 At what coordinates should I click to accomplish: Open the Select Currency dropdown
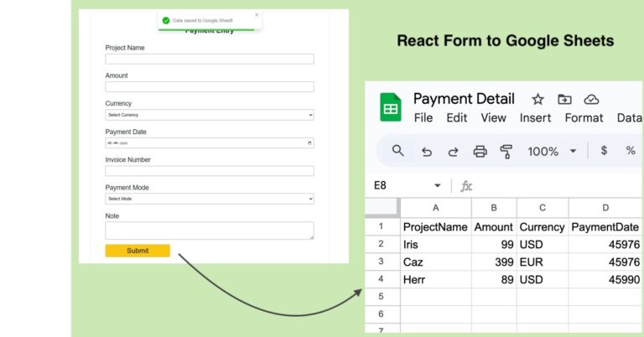click(209, 115)
